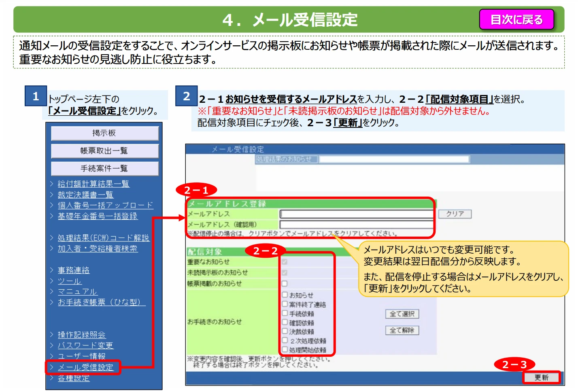Switch to the 帳票取出一覧 tab

pos(103,151)
